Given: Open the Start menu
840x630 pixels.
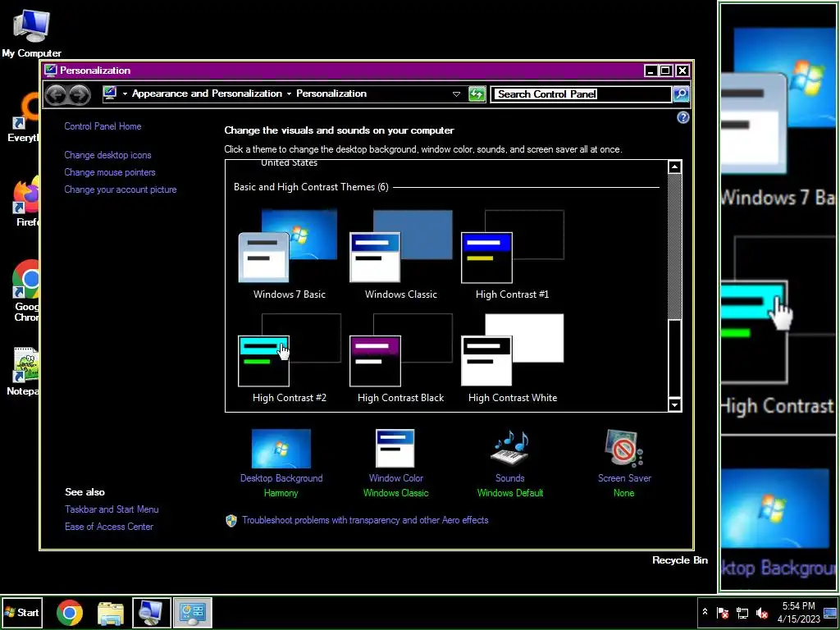Looking at the screenshot, I should [22, 612].
